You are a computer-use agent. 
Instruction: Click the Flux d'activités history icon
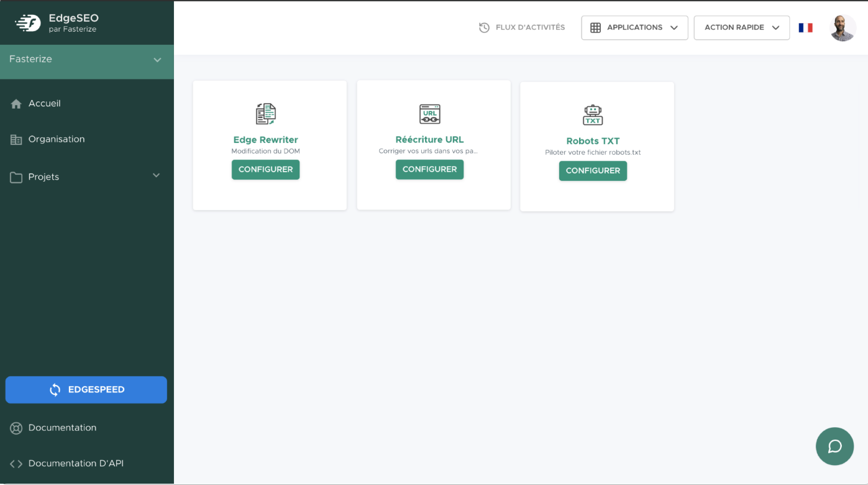485,27
